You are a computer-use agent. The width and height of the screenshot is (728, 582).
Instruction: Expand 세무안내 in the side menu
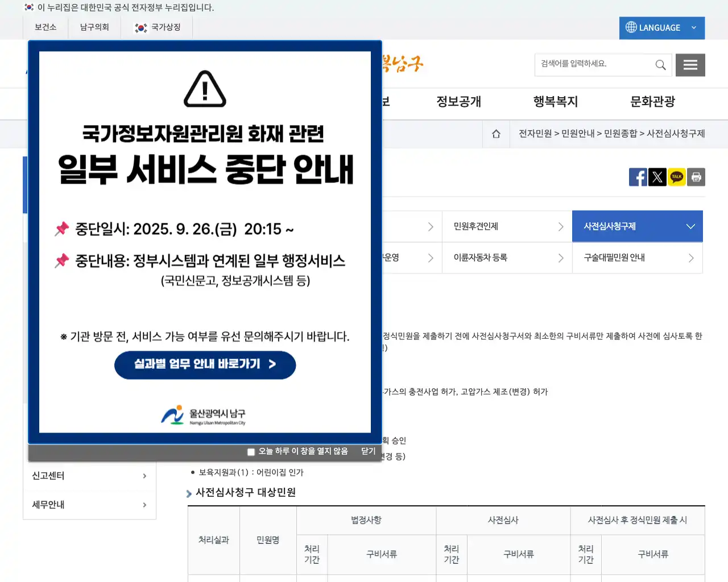coord(89,505)
